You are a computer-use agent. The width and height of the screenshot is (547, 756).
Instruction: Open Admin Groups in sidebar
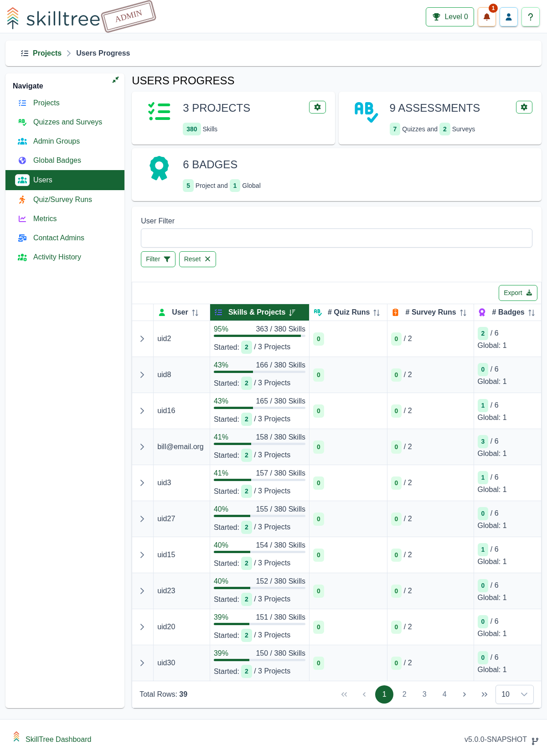click(65, 141)
